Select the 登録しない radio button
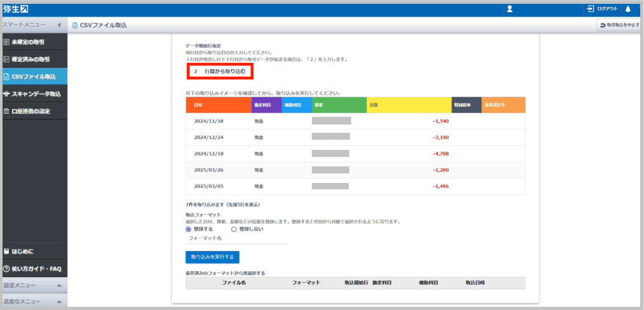644x310 pixels. [234, 229]
